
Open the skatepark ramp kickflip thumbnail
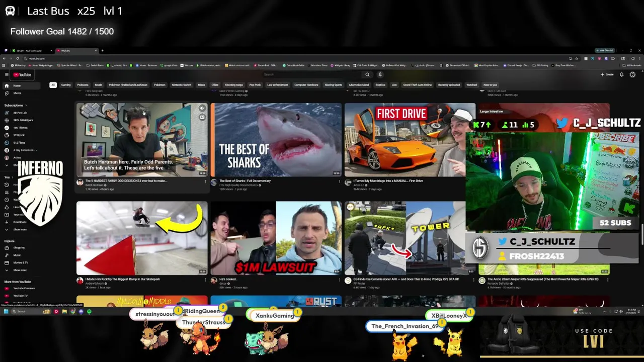pos(142,238)
